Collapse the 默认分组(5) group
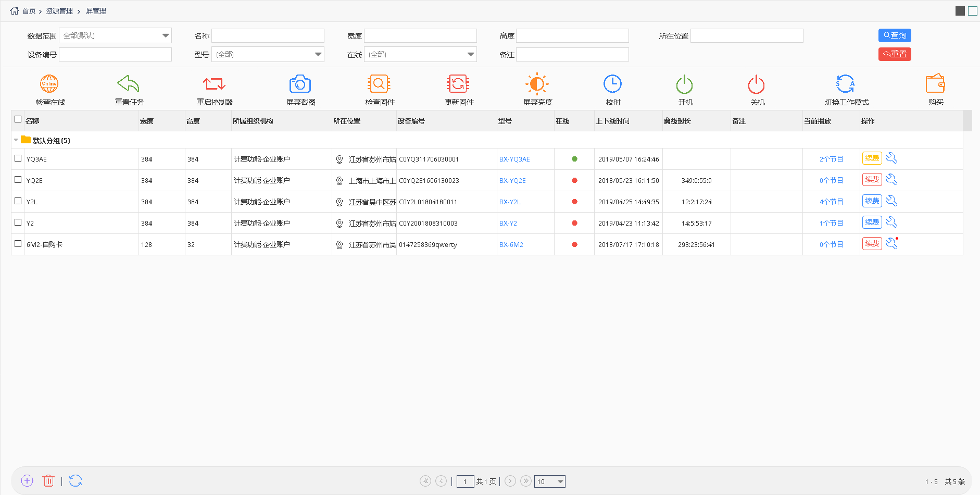980x495 pixels. point(16,140)
